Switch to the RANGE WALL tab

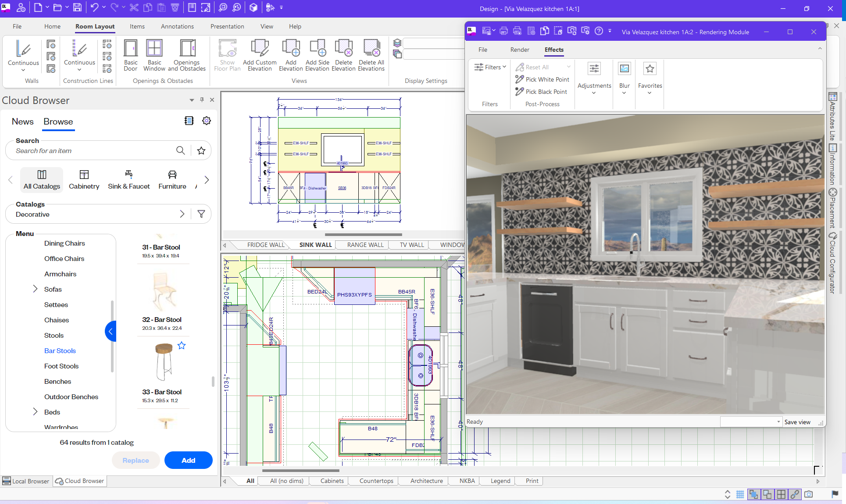click(366, 245)
